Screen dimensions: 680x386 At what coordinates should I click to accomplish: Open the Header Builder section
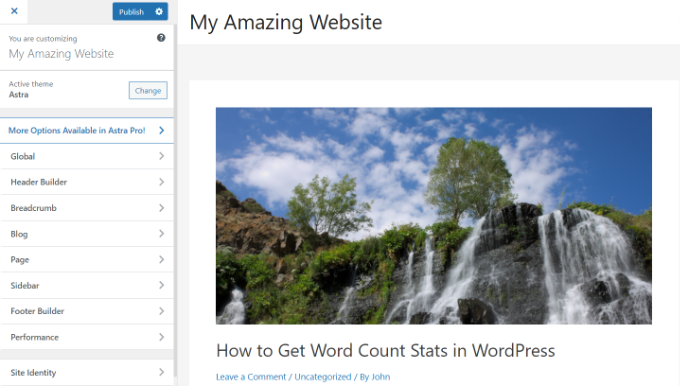[x=87, y=182]
